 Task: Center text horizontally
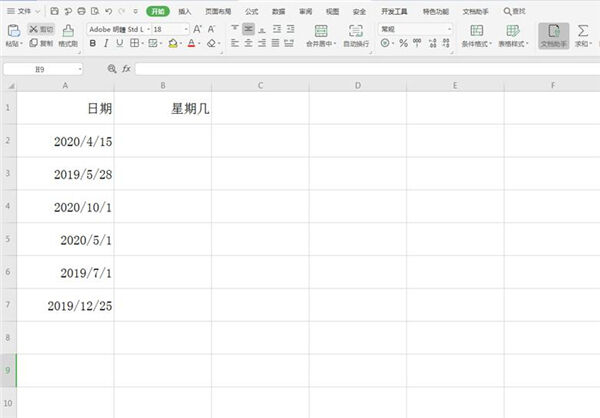pyautogui.click(x=248, y=43)
